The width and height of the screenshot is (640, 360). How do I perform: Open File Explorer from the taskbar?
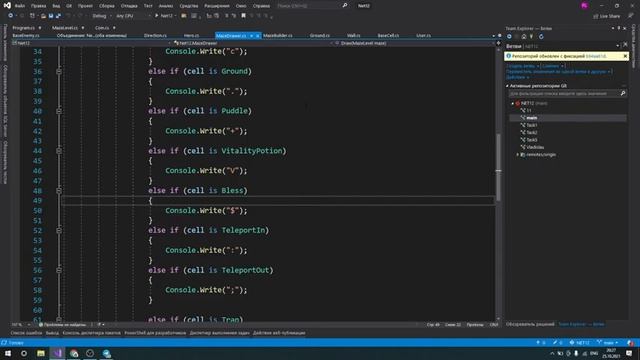(x=41, y=353)
